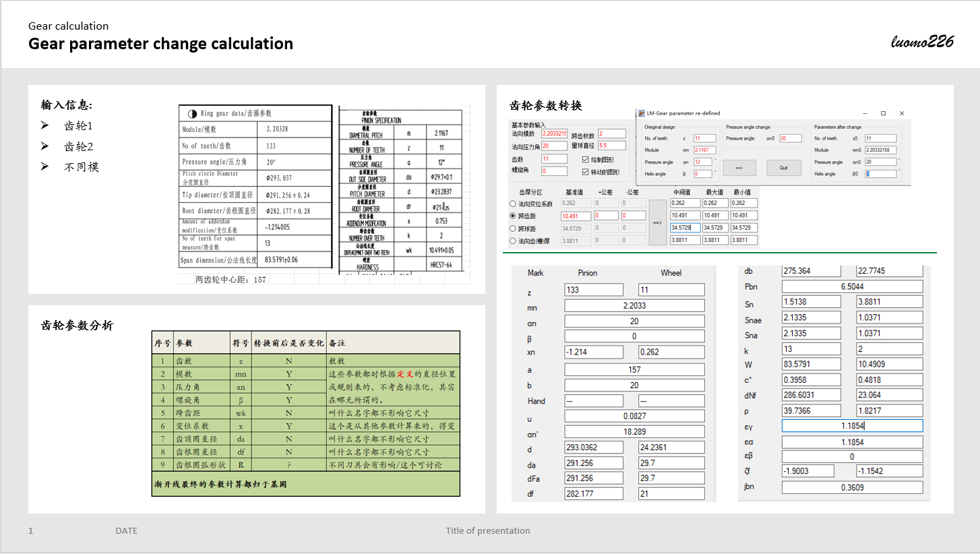The image size is (980, 554).
Task: Click the Wheel xn field showing 0.262
Action: pyautogui.click(x=671, y=352)
